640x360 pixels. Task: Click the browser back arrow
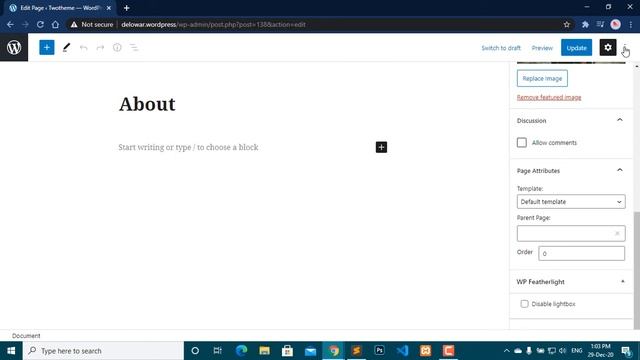pyautogui.click(x=10, y=24)
